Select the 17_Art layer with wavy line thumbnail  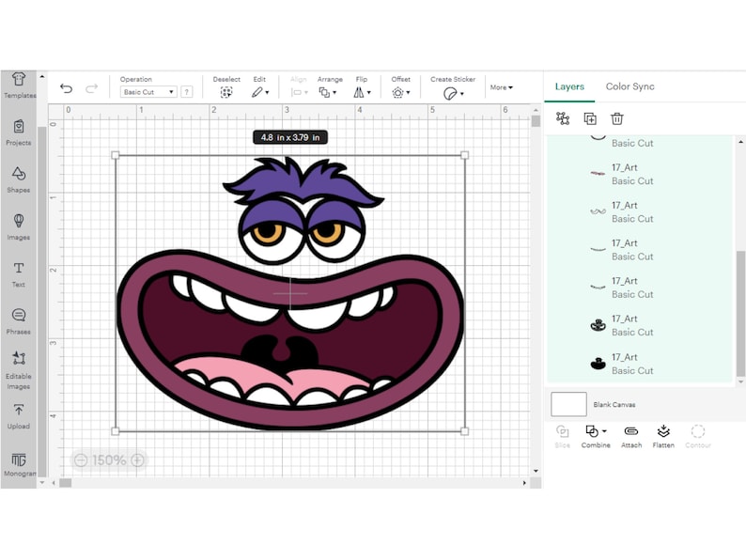[x=640, y=211]
